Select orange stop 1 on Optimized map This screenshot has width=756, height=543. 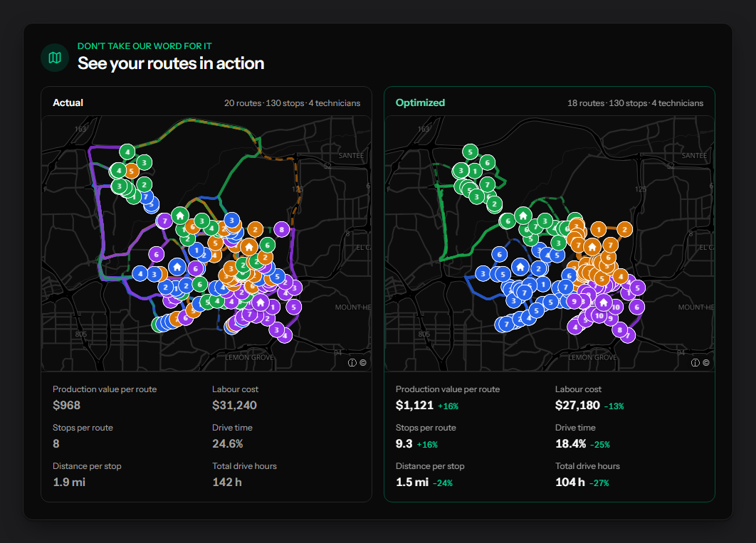[x=599, y=229]
